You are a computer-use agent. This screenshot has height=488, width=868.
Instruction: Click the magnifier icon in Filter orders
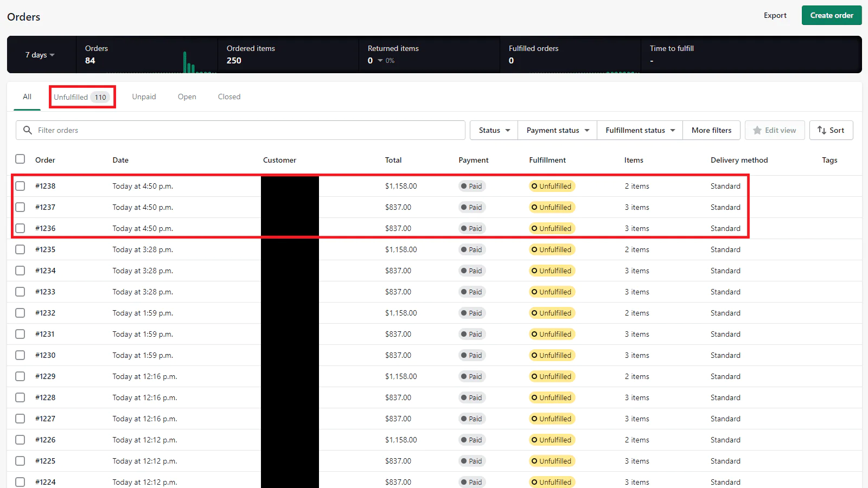pos(28,130)
